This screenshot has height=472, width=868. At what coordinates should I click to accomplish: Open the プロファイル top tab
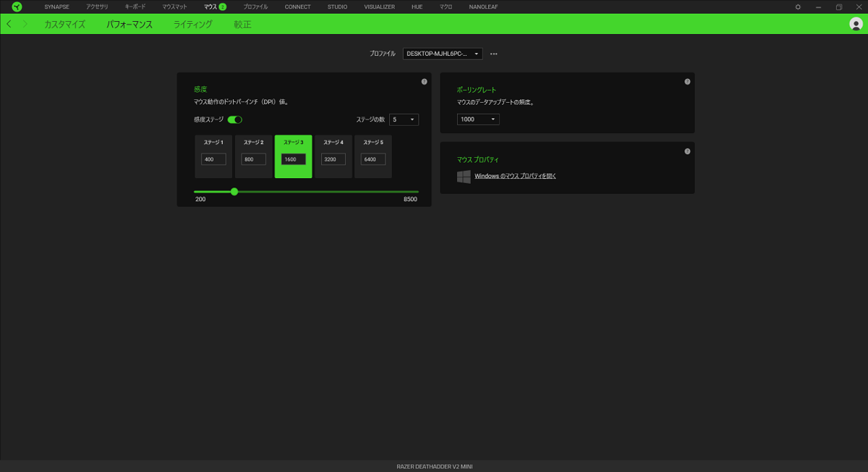[255, 7]
